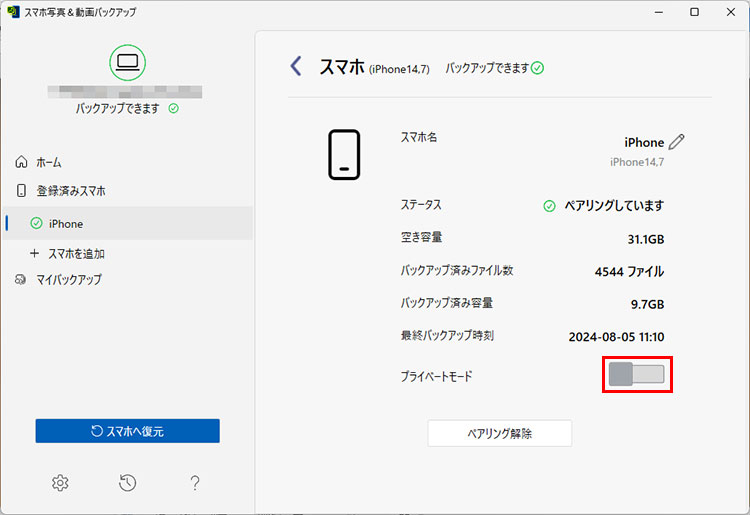Viewport: 750px width, 515px height.
Task: Click the pencil icon to rename iPhone
Action: 677,142
